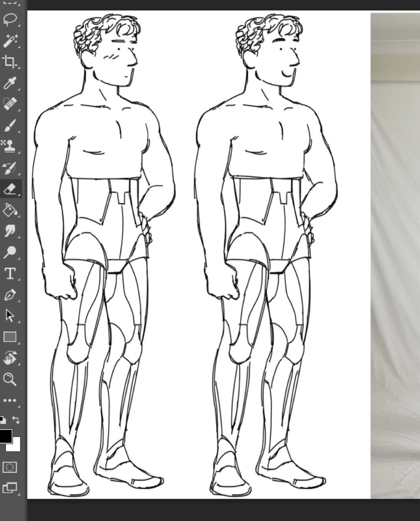The width and height of the screenshot is (420, 521).
Task: Open the Edit Toolbar three-dots menu
Action: pos(10,400)
